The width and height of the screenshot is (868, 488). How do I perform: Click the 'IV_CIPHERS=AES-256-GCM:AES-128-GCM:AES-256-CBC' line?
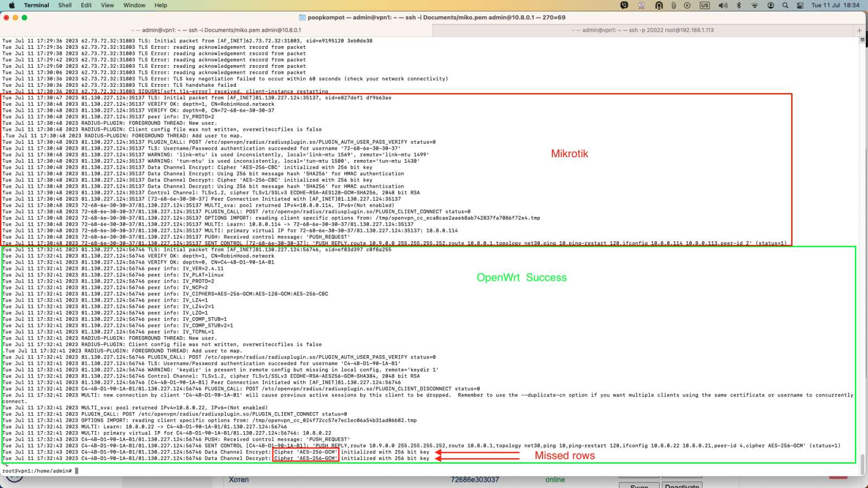tap(165, 294)
